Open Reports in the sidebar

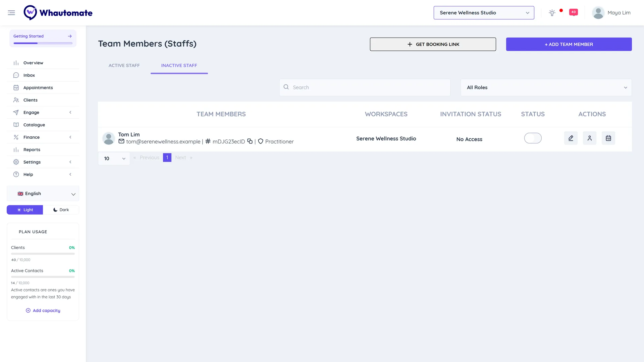tap(43, 149)
